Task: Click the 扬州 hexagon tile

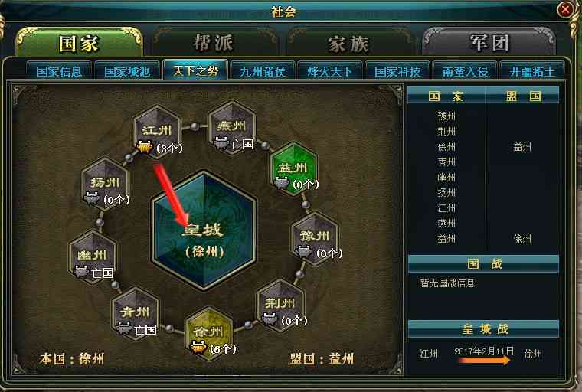Action: tap(105, 184)
